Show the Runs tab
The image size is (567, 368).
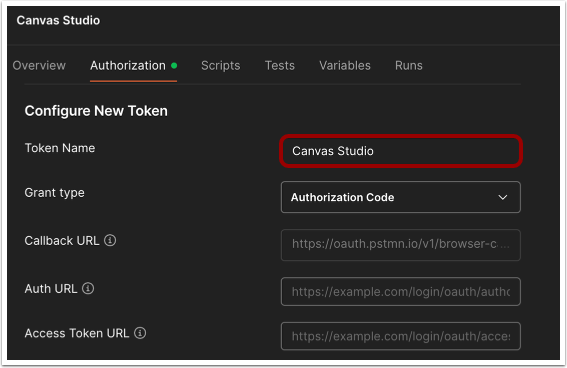(x=409, y=65)
